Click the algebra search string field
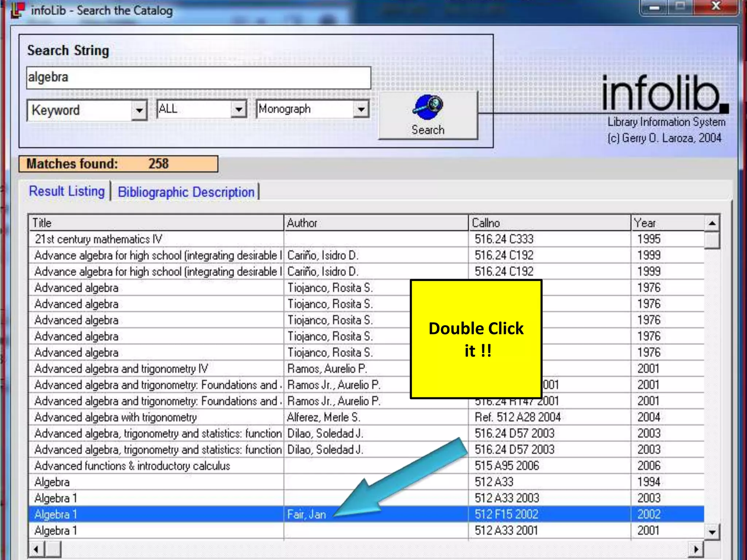 click(198, 78)
